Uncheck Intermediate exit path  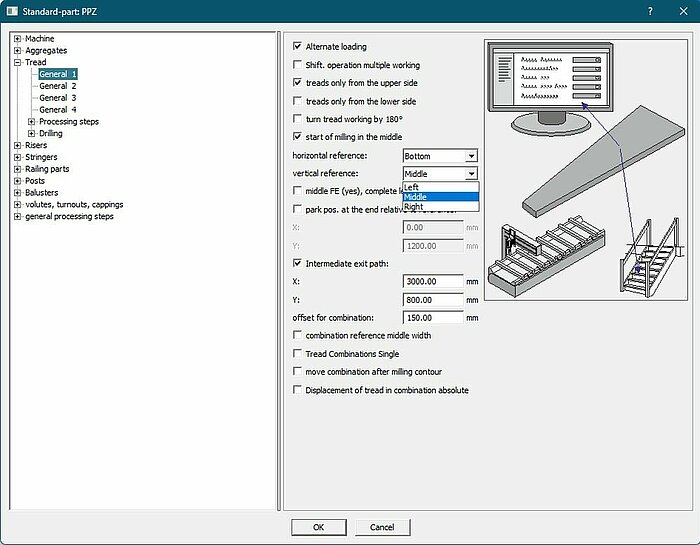tap(297, 263)
